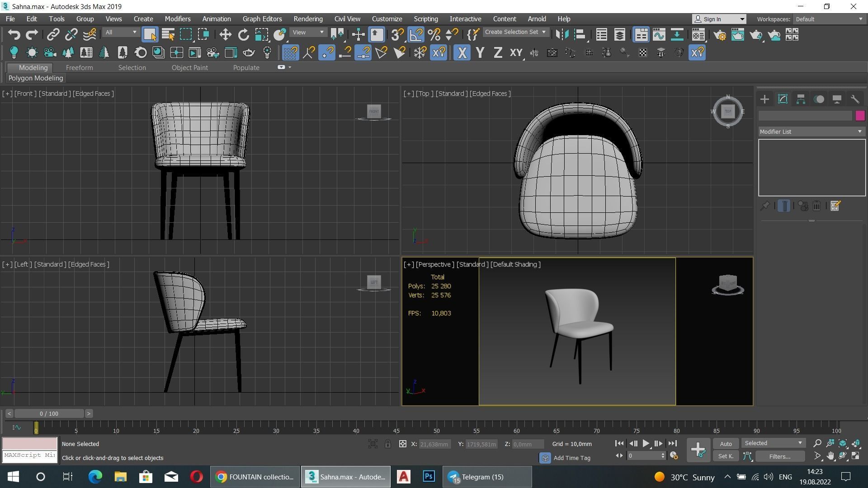Open the Motion command panel tab

point(819,99)
